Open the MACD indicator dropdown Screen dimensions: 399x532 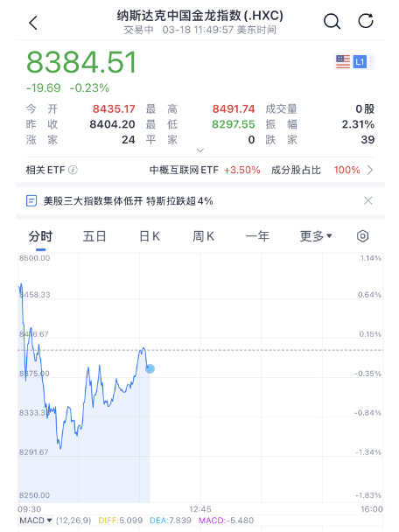coord(36,520)
